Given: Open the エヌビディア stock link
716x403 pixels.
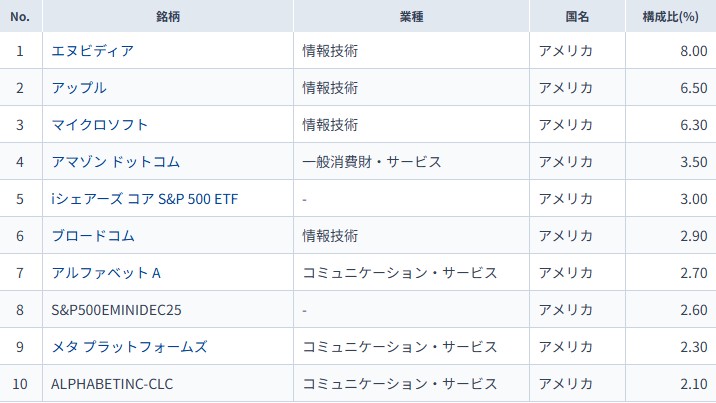Looking at the screenshot, I should click(94, 51).
